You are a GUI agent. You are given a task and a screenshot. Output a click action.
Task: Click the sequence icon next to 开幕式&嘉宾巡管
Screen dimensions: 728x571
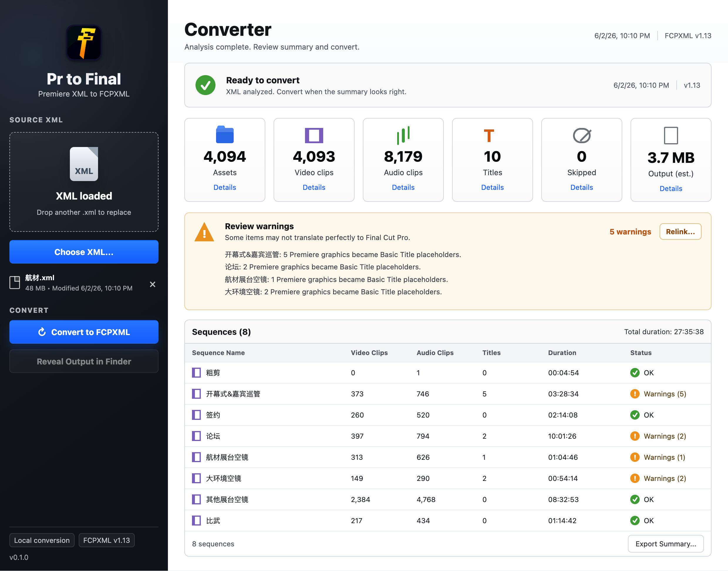point(196,393)
